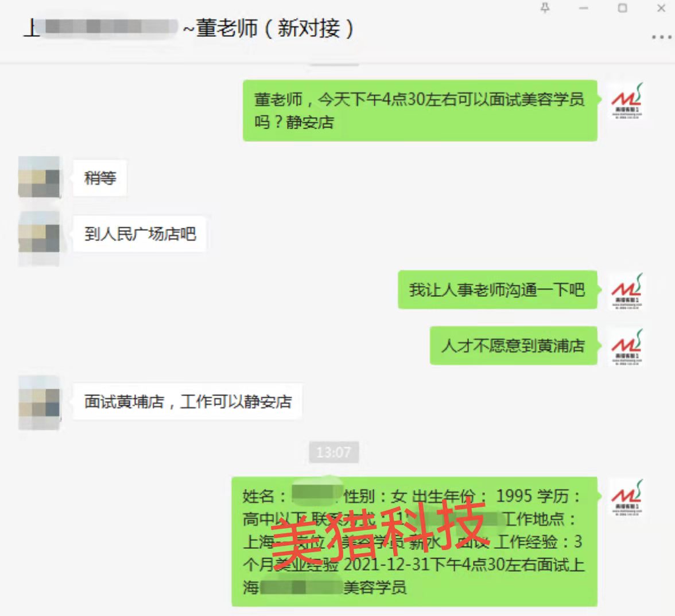Image resolution: width=675 pixels, height=616 pixels.
Task: Select the 我让人事老师沟通一下吧 bubble
Action: point(497,290)
